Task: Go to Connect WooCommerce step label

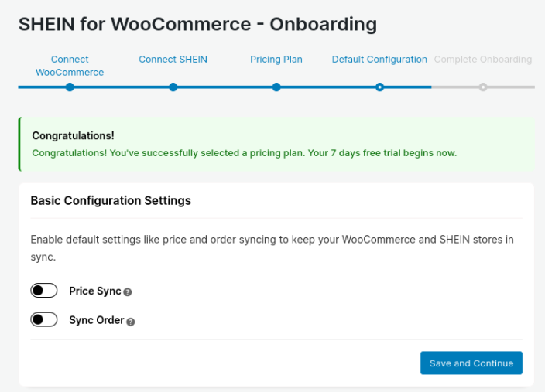Action: [x=70, y=66]
